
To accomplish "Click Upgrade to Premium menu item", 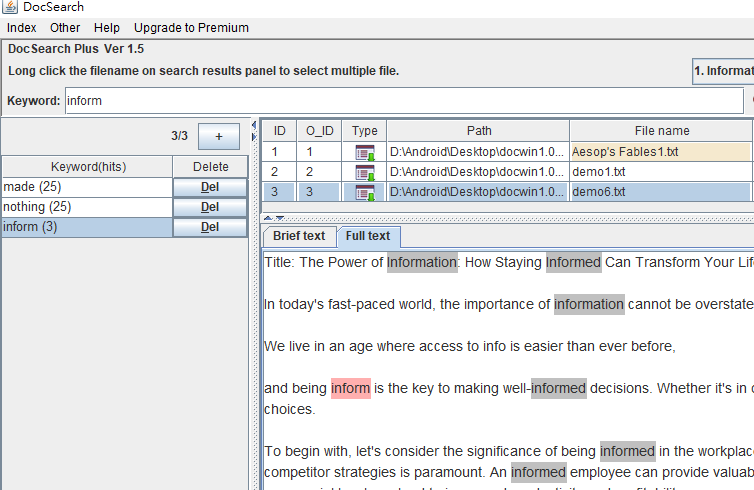I will pyautogui.click(x=191, y=28).
